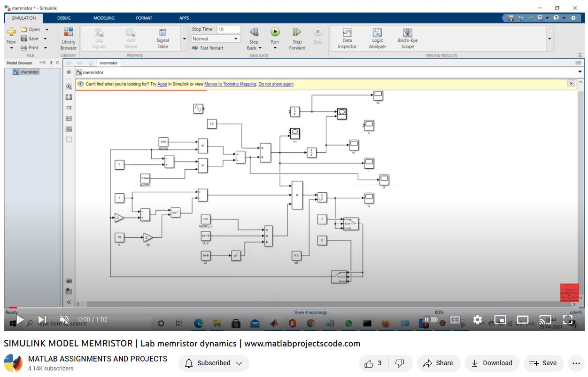Click the Stop Time input field
This screenshot has height=377, width=588.
(228, 29)
